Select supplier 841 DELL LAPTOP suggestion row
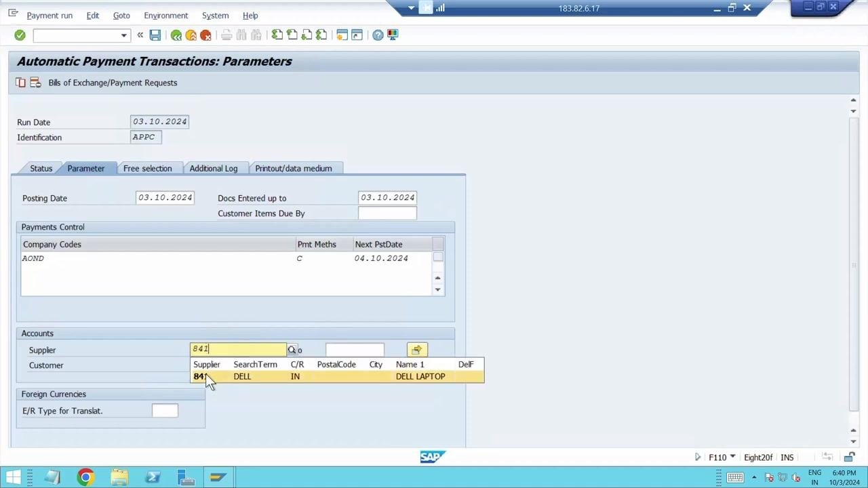 pyautogui.click(x=337, y=377)
